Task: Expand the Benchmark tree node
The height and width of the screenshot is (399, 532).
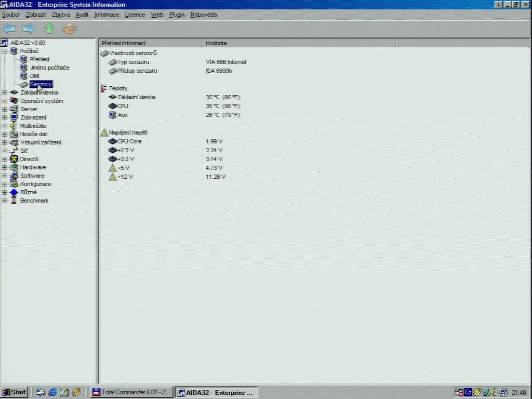Action: pos(4,201)
